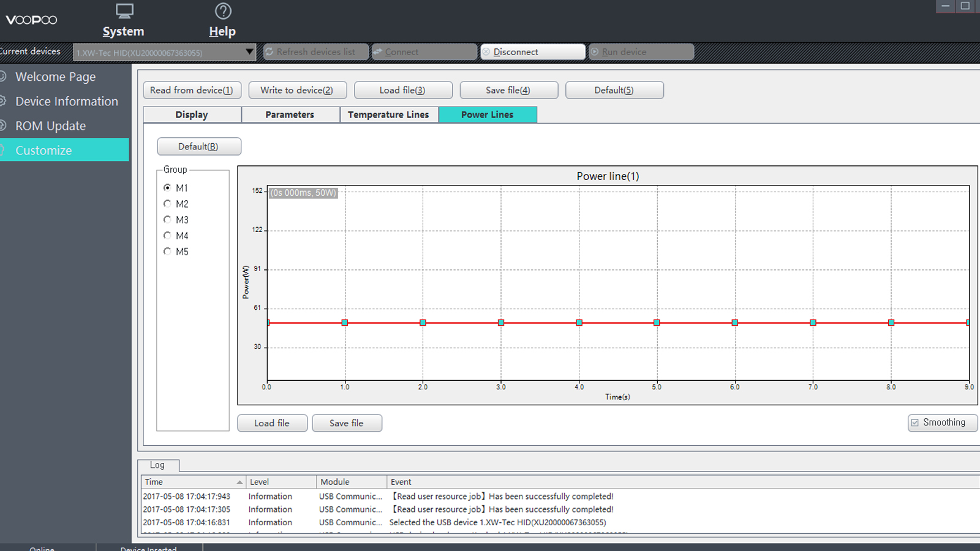The height and width of the screenshot is (551, 980).
Task: Open the Help question mark icon
Action: (x=223, y=11)
